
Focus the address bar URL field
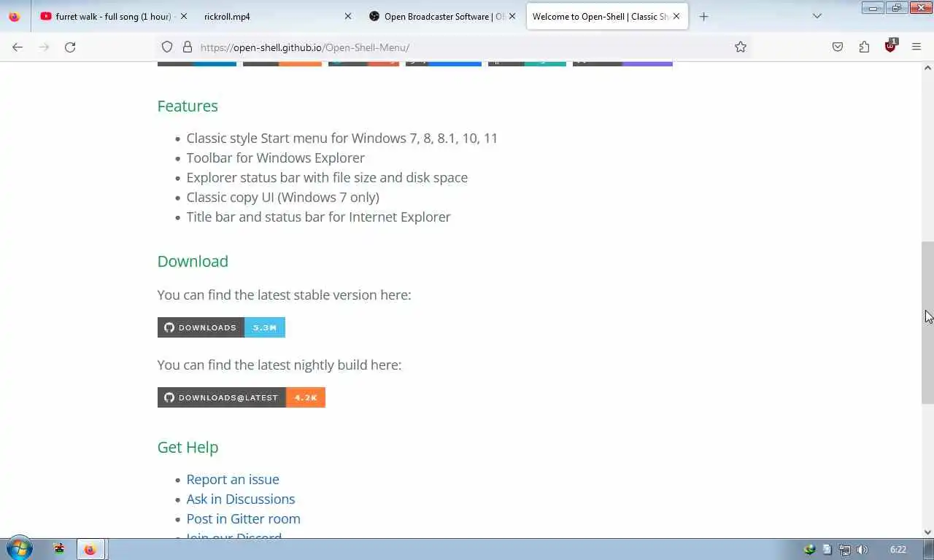click(x=452, y=47)
